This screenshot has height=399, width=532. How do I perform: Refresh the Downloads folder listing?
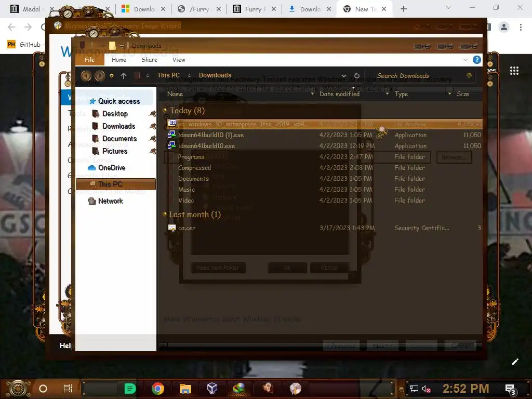coord(356,75)
